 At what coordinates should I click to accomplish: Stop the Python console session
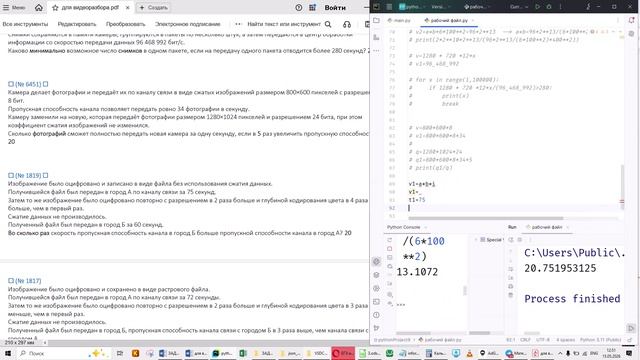point(390,249)
